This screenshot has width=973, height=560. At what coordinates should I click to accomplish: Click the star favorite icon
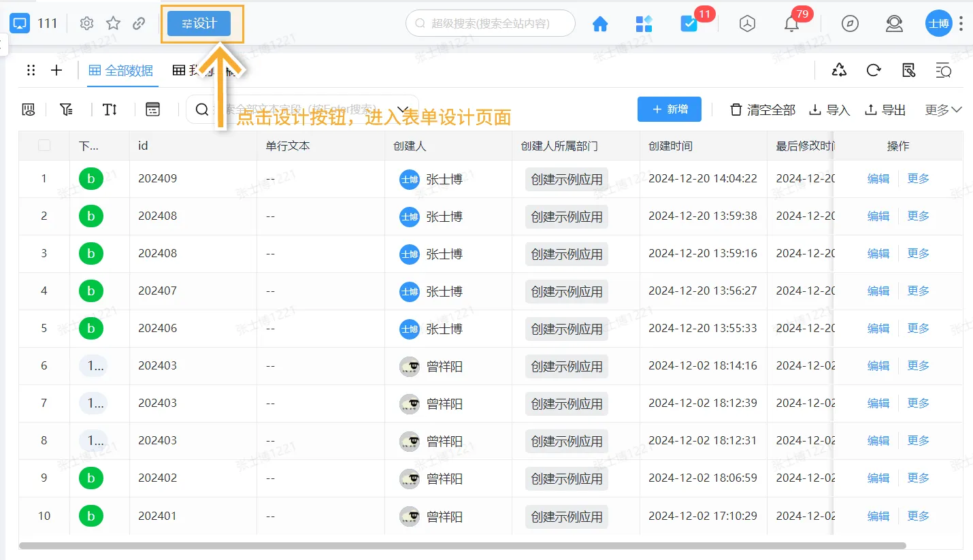[113, 24]
